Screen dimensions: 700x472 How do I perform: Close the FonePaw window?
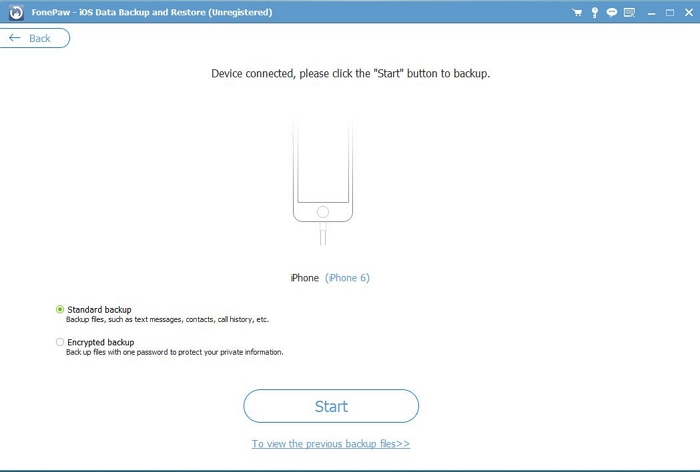tap(689, 13)
